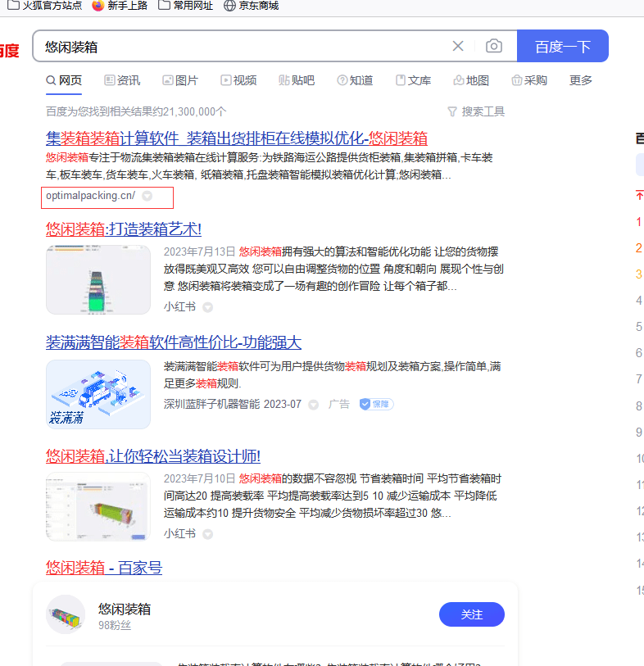The height and width of the screenshot is (666, 644).
Task: Select the 网页 tab
Action: click(64, 80)
